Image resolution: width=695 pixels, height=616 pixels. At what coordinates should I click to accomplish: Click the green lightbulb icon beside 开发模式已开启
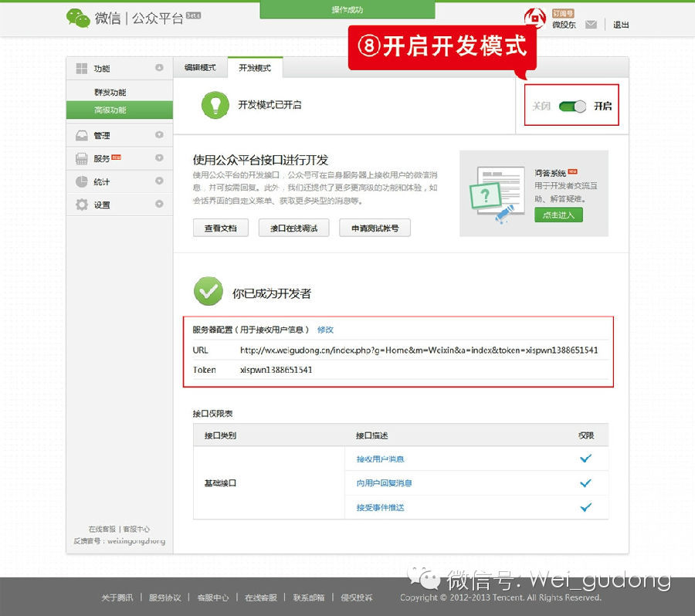[215, 105]
